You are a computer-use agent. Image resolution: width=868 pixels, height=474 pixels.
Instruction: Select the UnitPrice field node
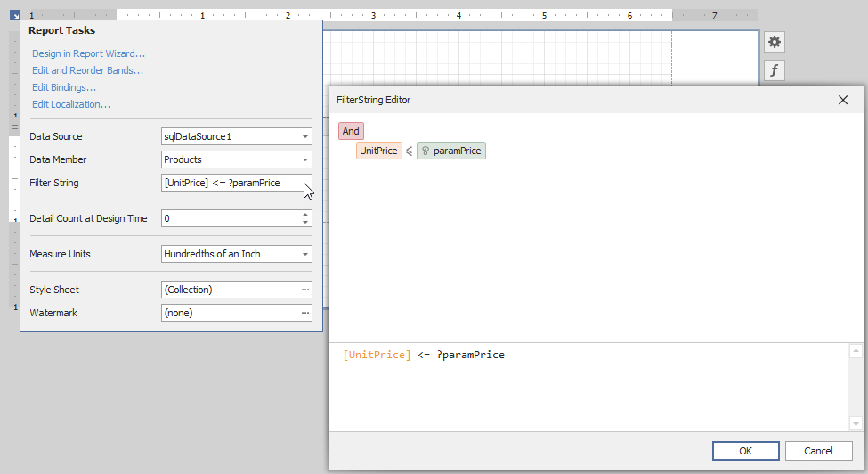(378, 151)
